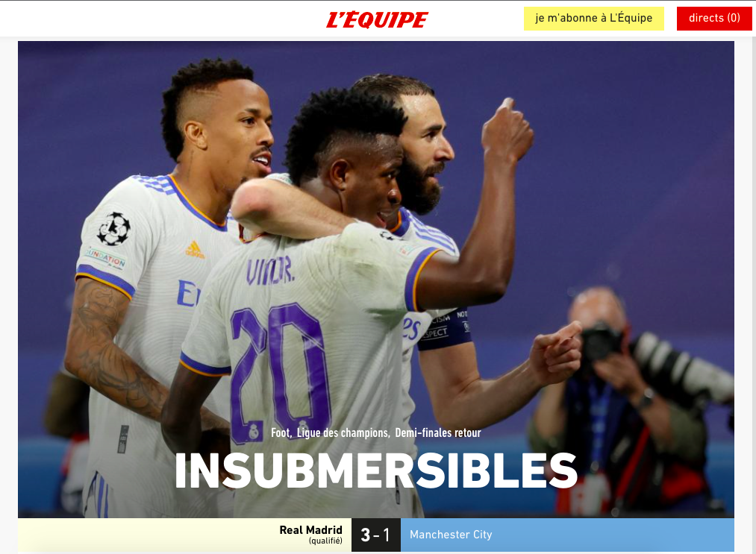756x554 pixels.
Task: Open the INSUBMERSIBLES headline article
Action: coord(376,470)
